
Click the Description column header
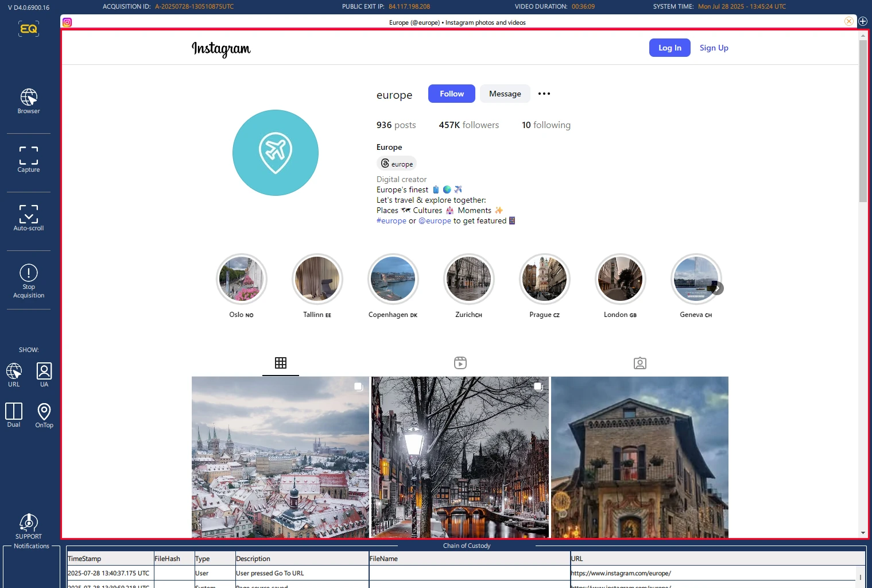[302, 559]
